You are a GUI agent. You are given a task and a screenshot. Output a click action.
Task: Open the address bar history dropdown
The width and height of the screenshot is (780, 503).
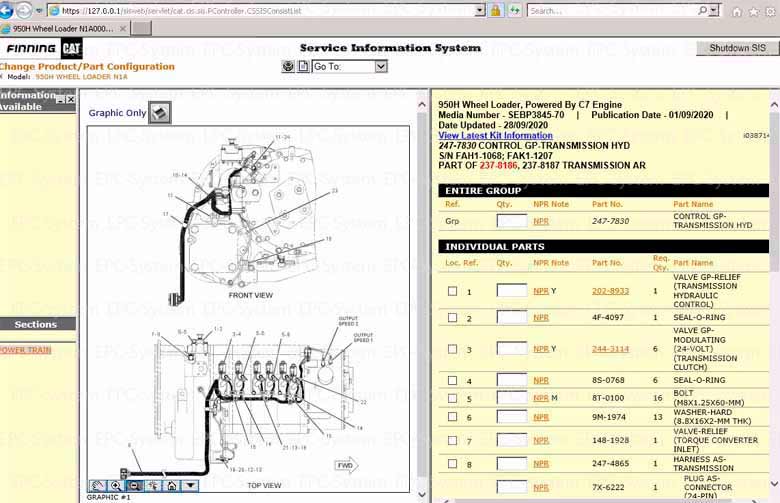480,10
